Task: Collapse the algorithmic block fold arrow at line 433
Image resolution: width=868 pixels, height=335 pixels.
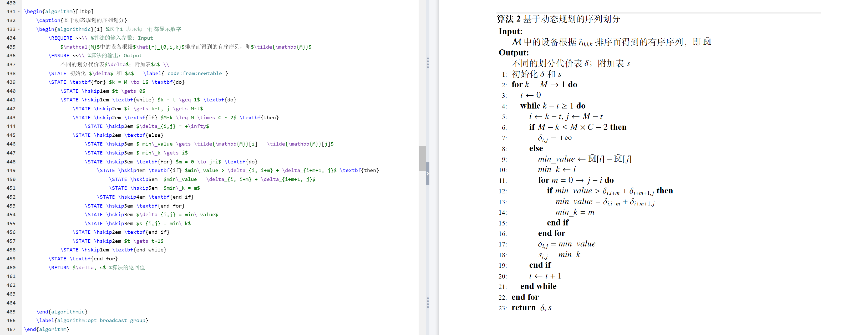Action: [19, 29]
